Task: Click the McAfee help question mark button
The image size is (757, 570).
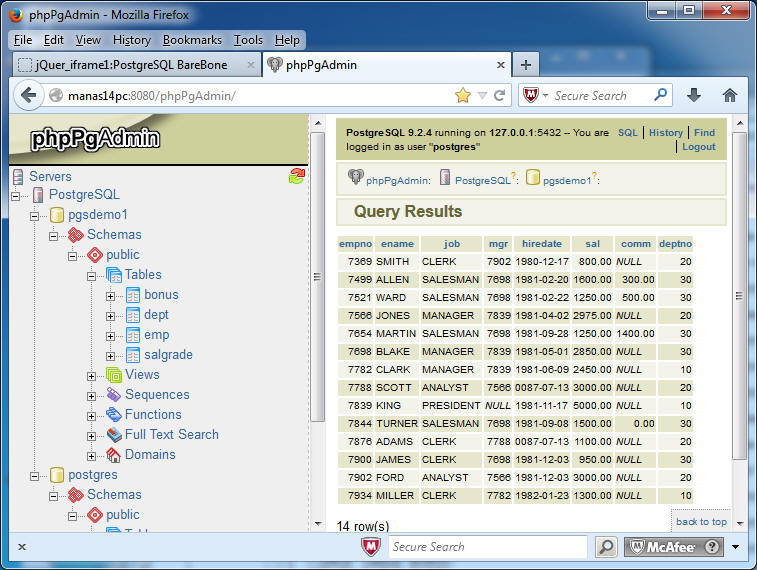Action: 711,547
